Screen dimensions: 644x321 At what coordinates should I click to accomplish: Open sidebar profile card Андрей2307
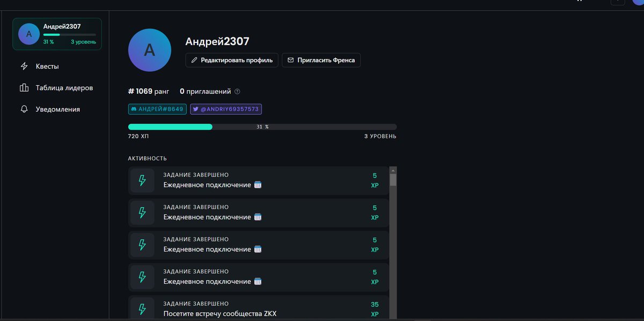(57, 34)
